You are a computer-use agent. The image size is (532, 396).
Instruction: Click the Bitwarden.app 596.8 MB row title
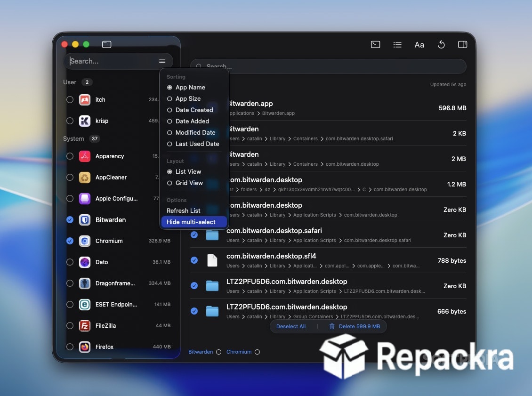[250, 104]
